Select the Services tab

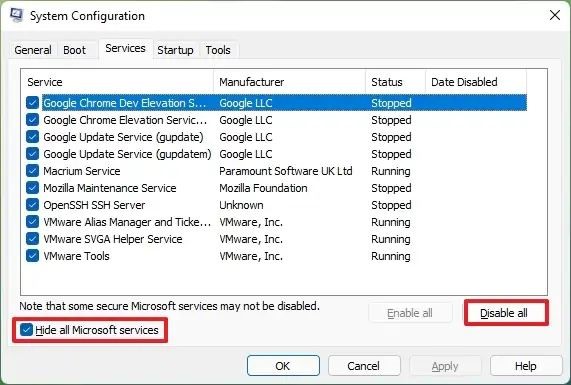[125, 48]
